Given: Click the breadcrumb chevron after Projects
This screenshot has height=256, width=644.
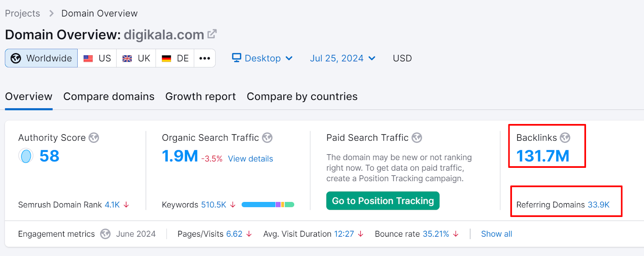Looking at the screenshot, I should 51,13.
